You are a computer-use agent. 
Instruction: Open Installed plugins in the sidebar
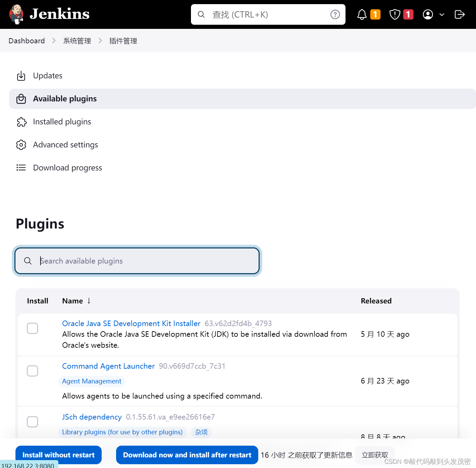(62, 122)
